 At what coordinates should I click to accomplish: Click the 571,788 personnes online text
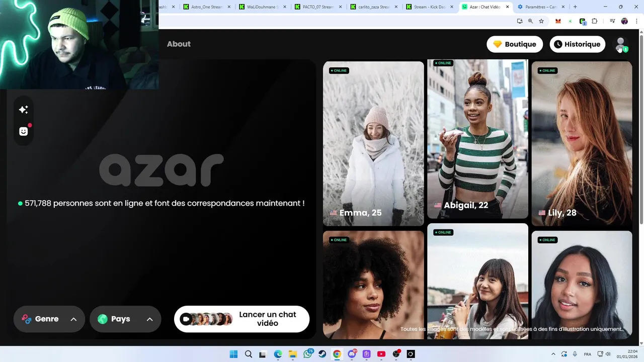(x=162, y=203)
